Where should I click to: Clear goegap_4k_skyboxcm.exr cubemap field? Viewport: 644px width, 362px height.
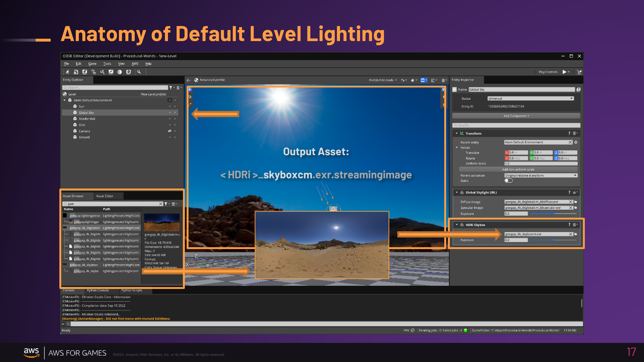click(571, 234)
